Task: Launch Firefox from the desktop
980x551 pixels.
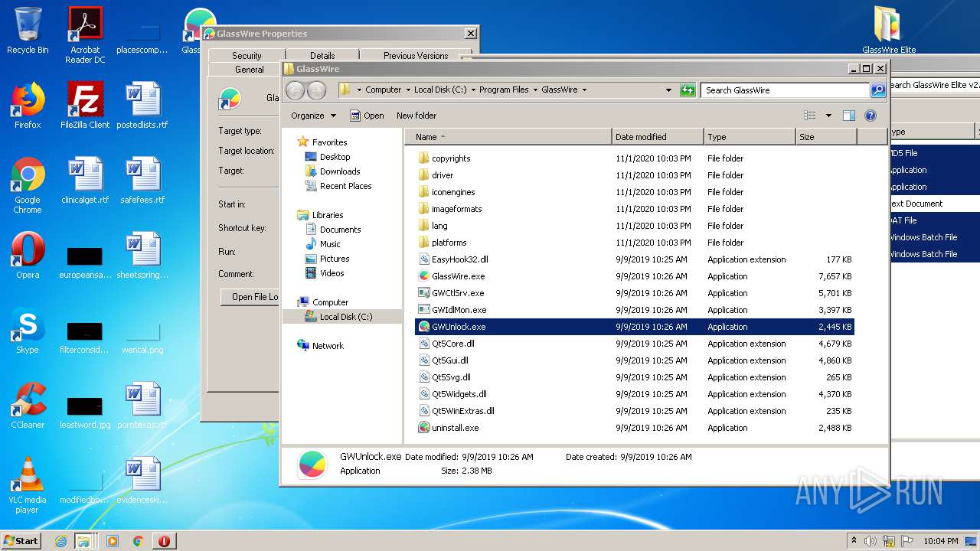Action: pyautogui.click(x=28, y=106)
